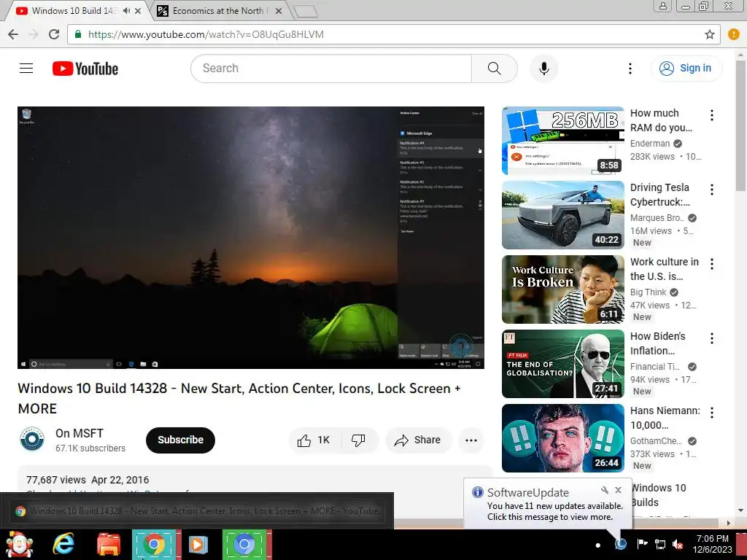747x560 pixels.
Task: Open the YouTube hamburger guide menu
Action: [x=26, y=69]
